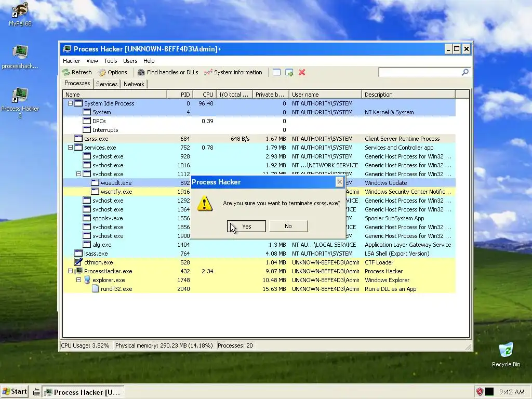Switch to the Services tab
Image resolution: width=532 pixels, height=399 pixels.
click(x=107, y=84)
